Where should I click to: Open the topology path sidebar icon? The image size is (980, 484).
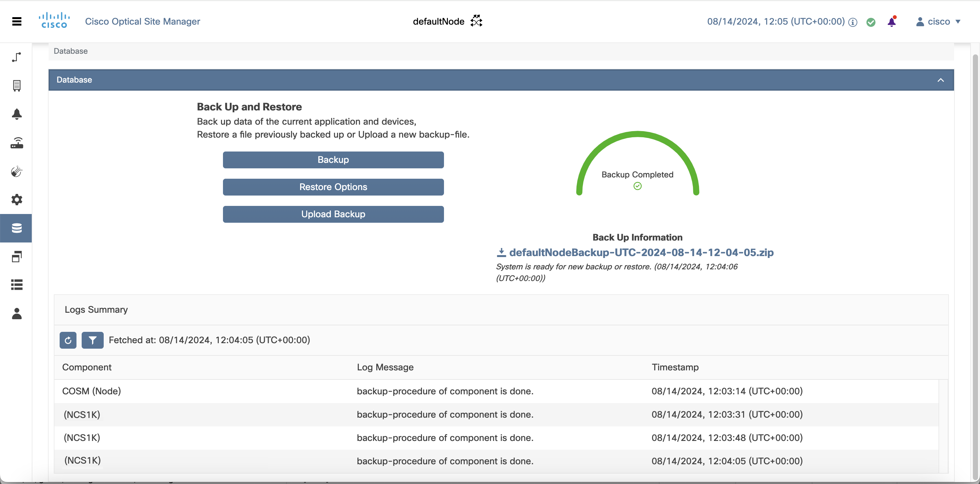[x=16, y=57]
